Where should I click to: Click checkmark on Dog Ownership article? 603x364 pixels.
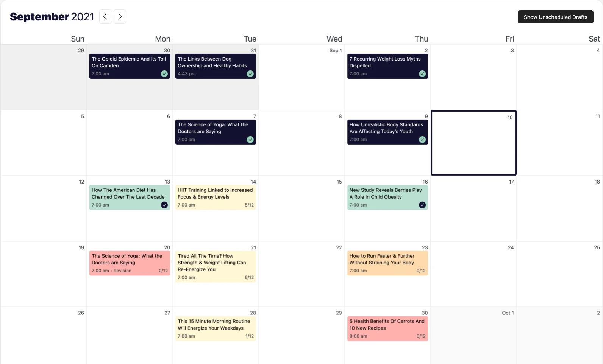tap(250, 74)
